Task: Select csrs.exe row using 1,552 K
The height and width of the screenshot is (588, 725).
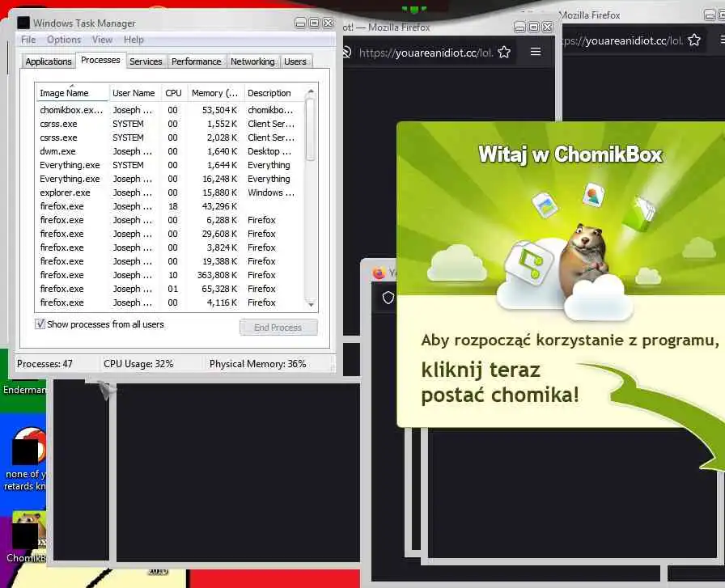Action: pyautogui.click(x=170, y=124)
